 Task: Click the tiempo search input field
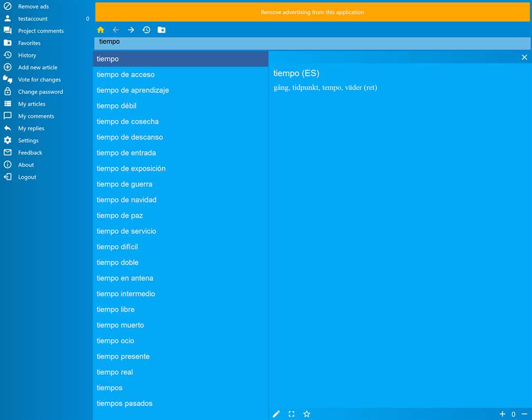[312, 44]
